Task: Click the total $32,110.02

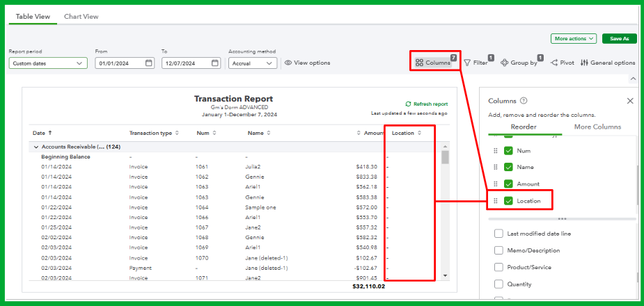Action: tap(369, 287)
